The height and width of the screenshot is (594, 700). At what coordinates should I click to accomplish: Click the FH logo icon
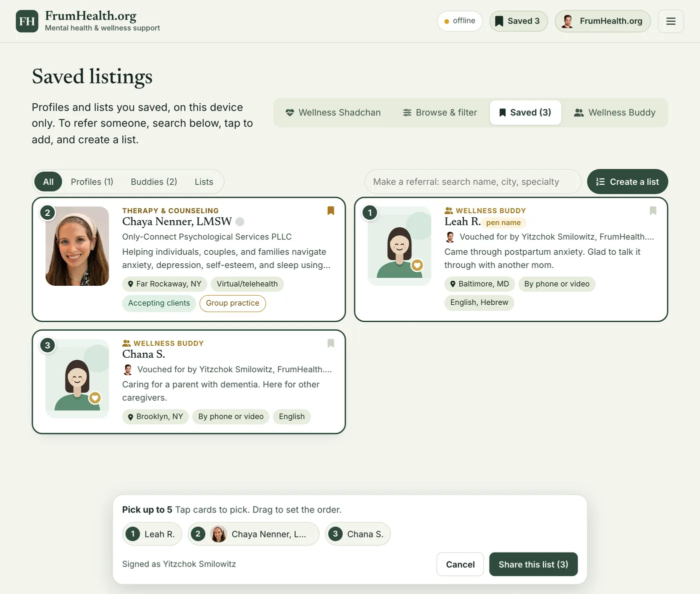27,21
